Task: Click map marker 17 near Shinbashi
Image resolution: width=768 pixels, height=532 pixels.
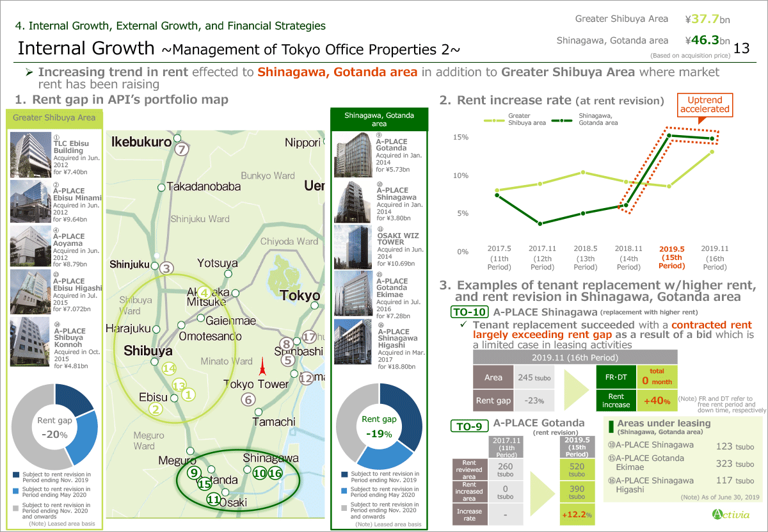Action: coord(309,337)
